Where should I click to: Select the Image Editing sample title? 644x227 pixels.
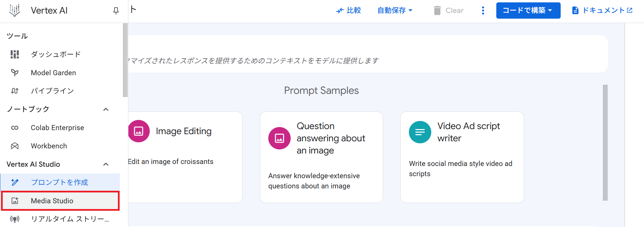[x=184, y=131]
